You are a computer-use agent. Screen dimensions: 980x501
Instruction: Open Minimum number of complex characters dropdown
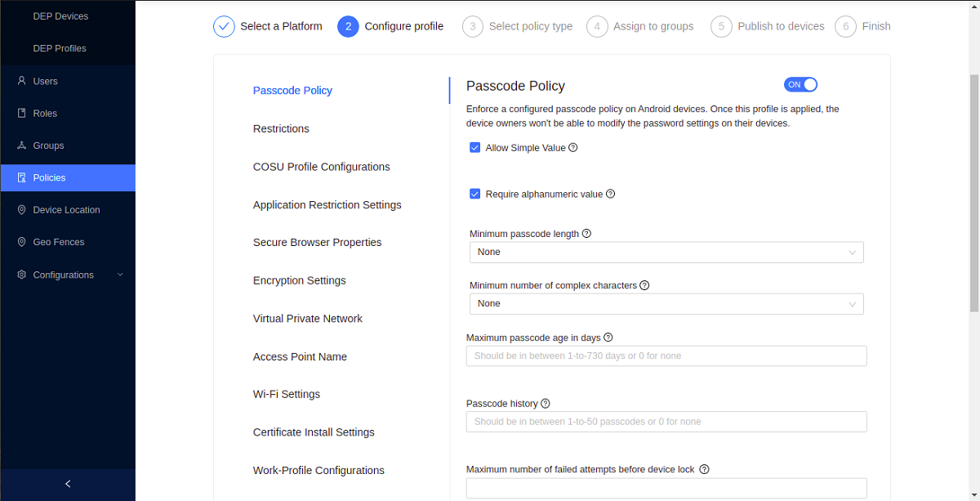coord(666,303)
